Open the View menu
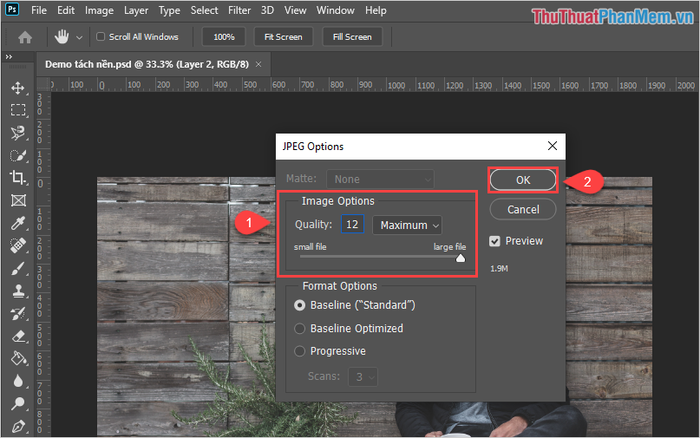This screenshot has height=438, width=700. point(295,10)
